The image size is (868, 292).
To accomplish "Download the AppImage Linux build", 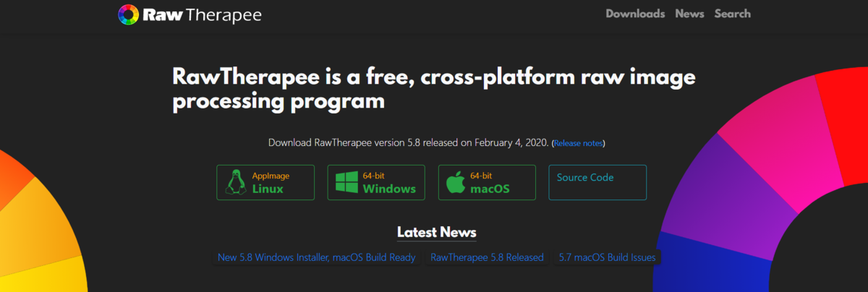I will pyautogui.click(x=265, y=182).
